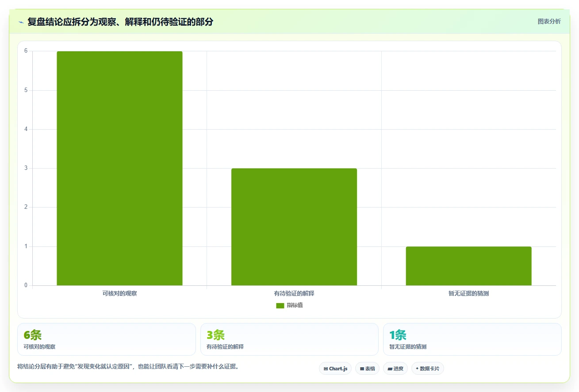This screenshot has width=579, height=392.
Task: Click the footer note starting 将结论分层有助于
Action: coord(128,367)
